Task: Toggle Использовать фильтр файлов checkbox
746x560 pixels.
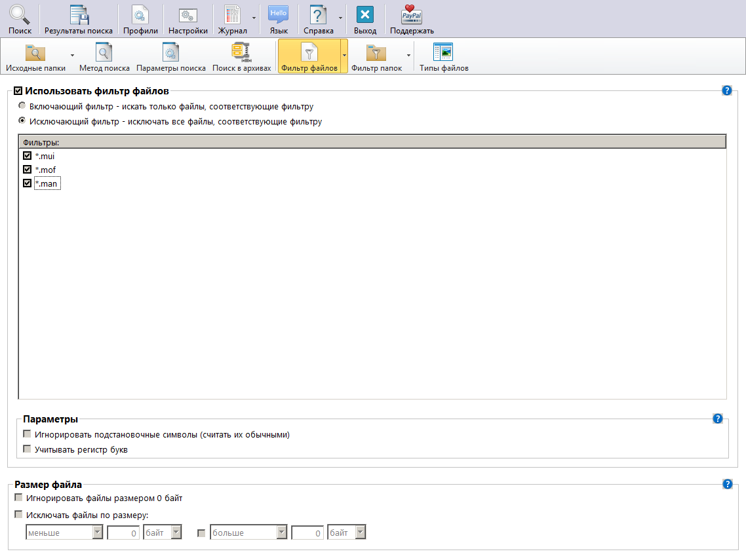Action: [18, 91]
